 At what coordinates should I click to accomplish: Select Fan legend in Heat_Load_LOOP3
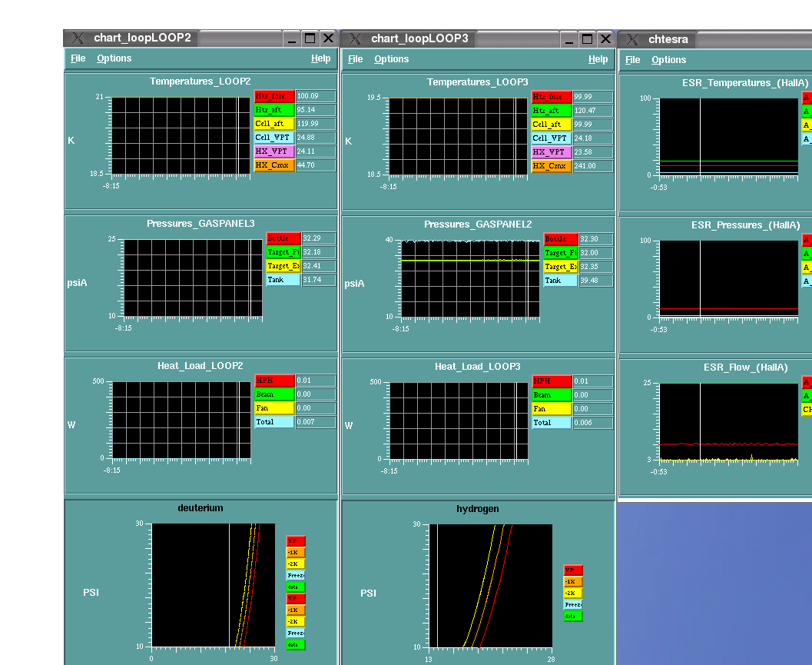552,409
